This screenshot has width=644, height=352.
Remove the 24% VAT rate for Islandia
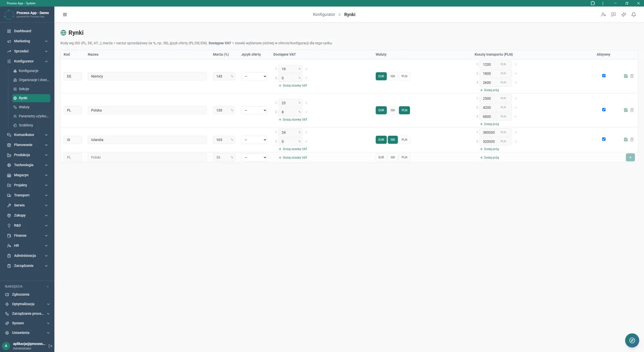[306, 133]
